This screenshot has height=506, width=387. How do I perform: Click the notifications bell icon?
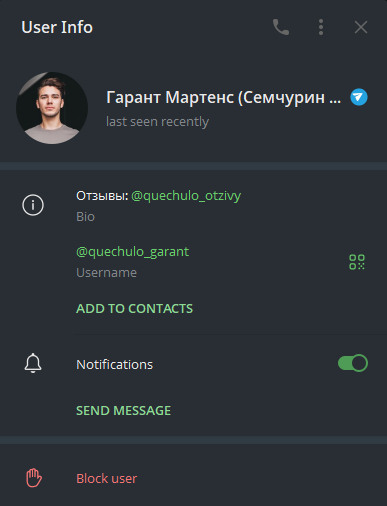tap(33, 363)
